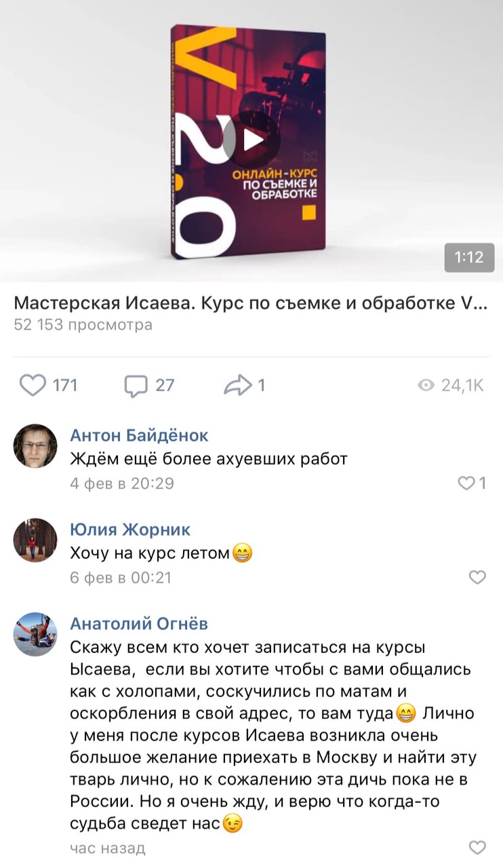Tap the eye views counter icon
This screenshot has height=868, width=503.
(x=426, y=386)
